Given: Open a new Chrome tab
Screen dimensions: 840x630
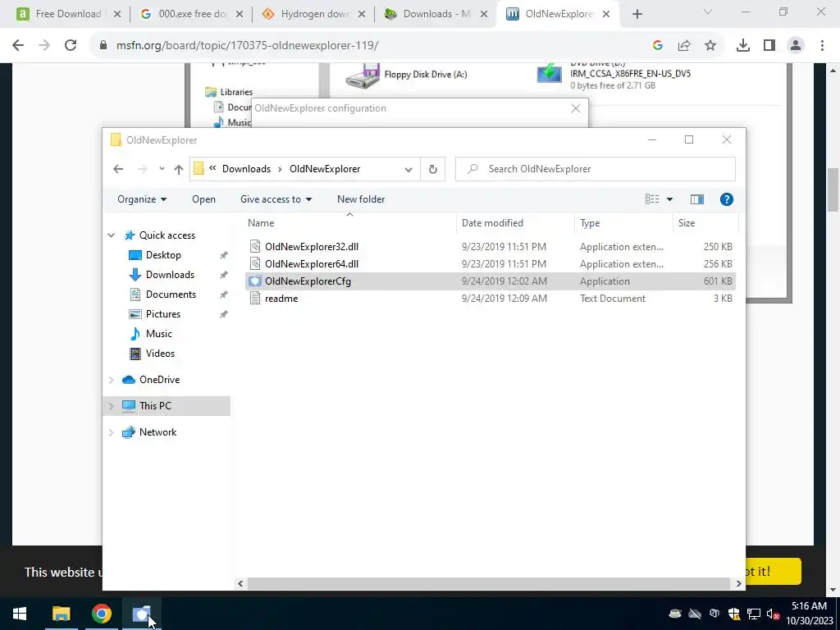Looking at the screenshot, I should click(x=637, y=15).
